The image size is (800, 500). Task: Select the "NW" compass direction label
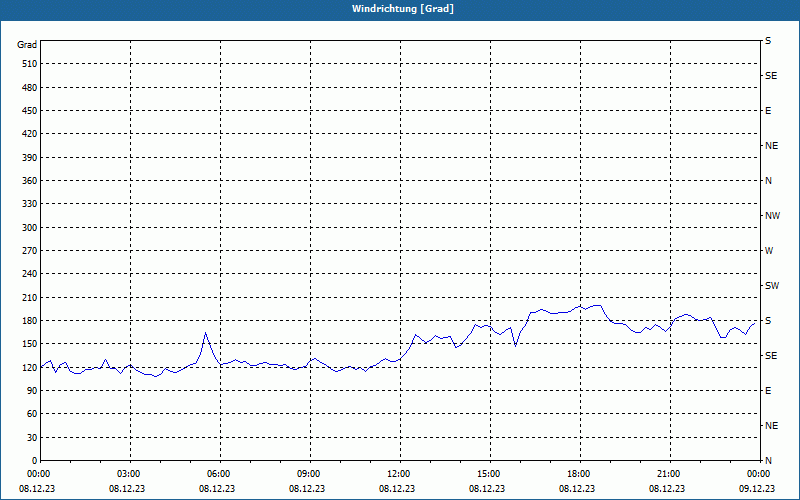point(772,216)
